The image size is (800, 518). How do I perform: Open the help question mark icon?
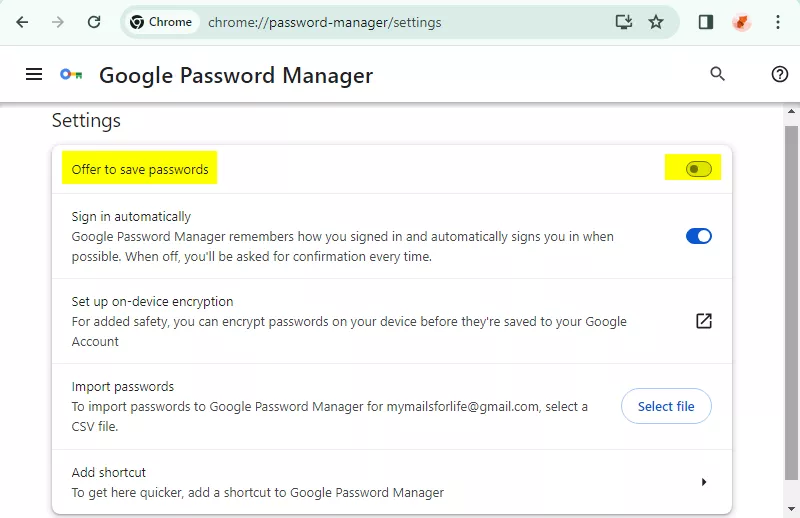click(779, 74)
